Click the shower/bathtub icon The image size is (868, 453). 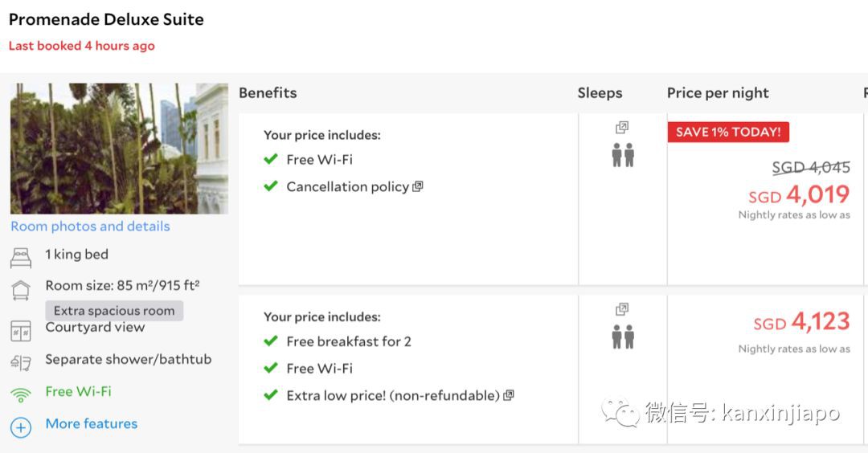(x=21, y=362)
